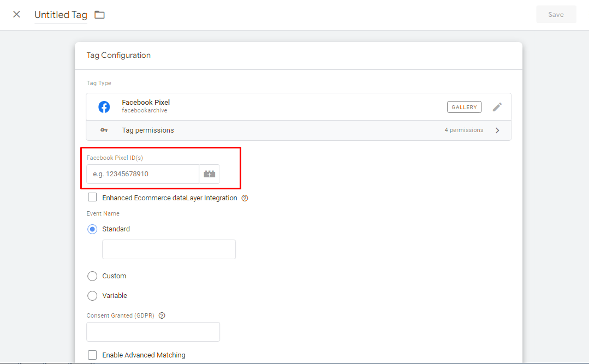
Task: Open help icon for Consent Granted (GDPR)
Action: coord(162,315)
